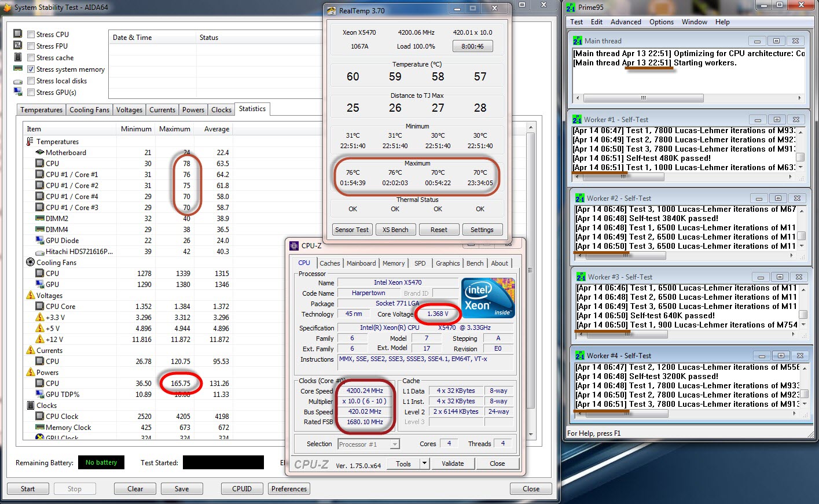The width and height of the screenshot is (819, 504).
Task: Click the Worker #1 window icon
Action: (x=577, y=120)
